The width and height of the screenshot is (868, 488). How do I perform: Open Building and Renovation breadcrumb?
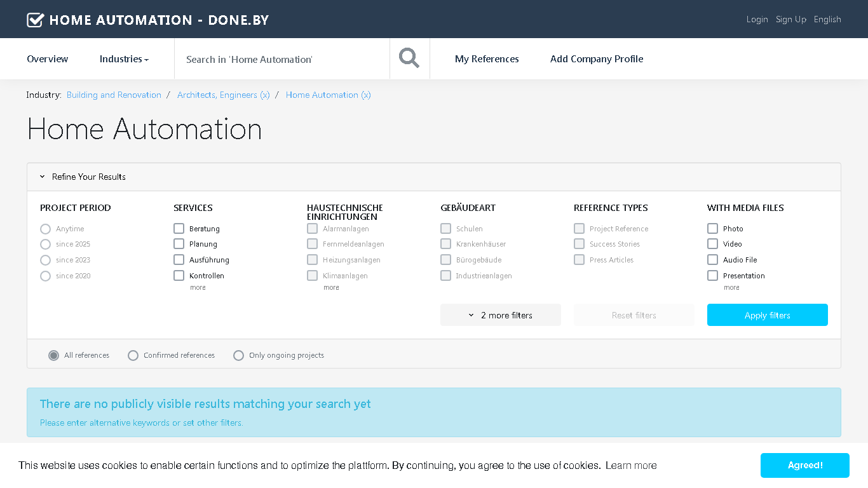(x=114, y=95)
